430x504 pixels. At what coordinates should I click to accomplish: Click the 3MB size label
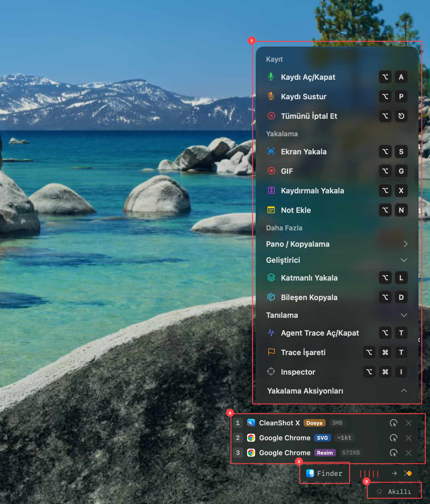(337, 423)
